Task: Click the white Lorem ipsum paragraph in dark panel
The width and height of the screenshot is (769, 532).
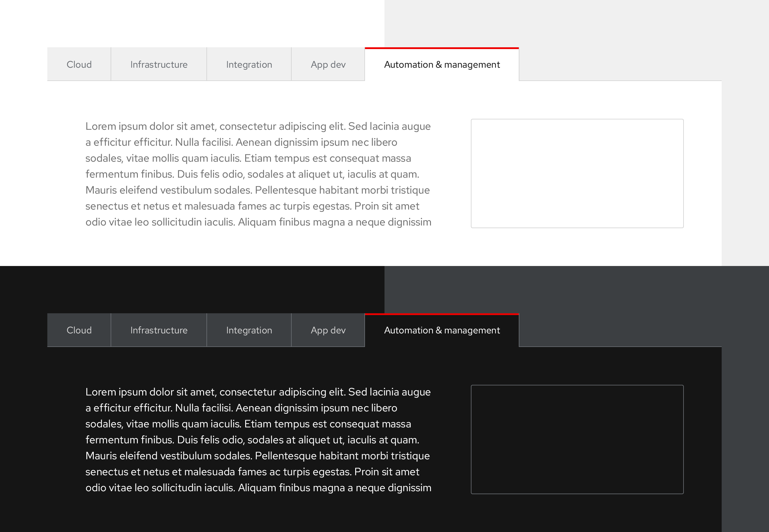Action: [259, 440]
